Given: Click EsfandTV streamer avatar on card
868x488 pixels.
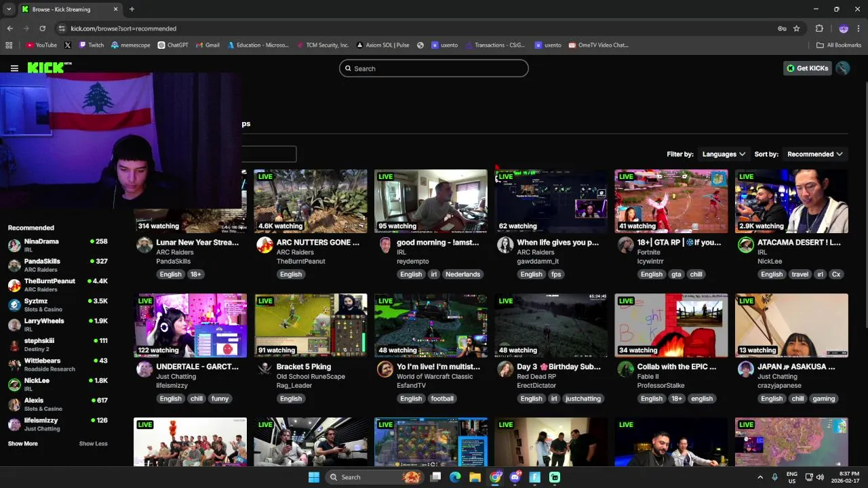Looking at the screenshot, I should [385, 369].
